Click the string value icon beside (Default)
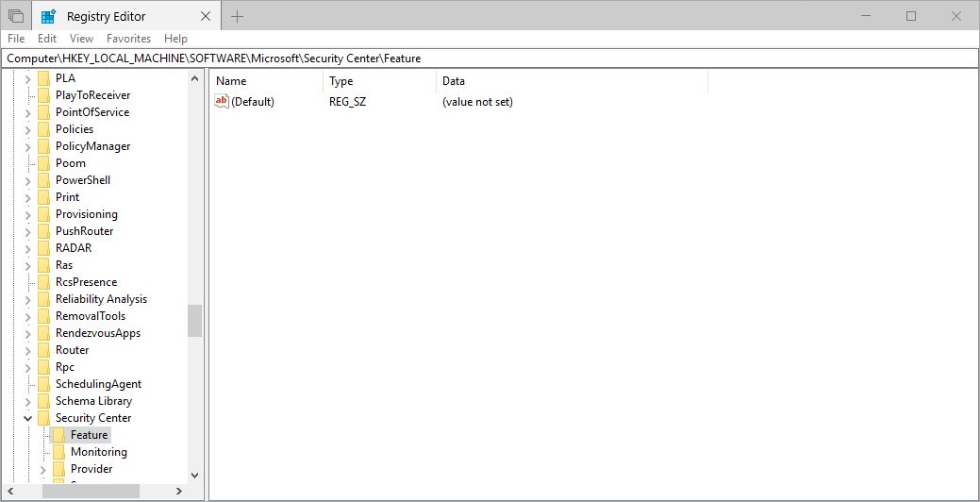Image resolution: width=980 pixels, height=502 pixels. tap(222, 101)
